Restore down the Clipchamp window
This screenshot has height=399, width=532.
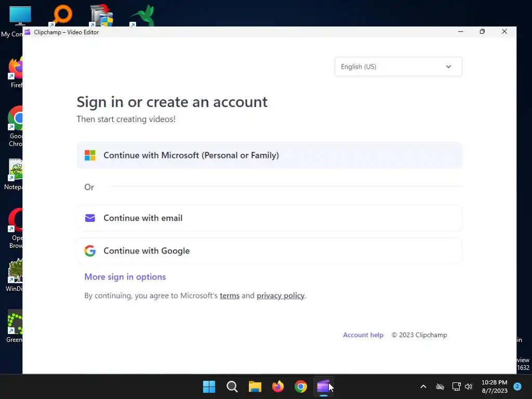tap(482, 32)
